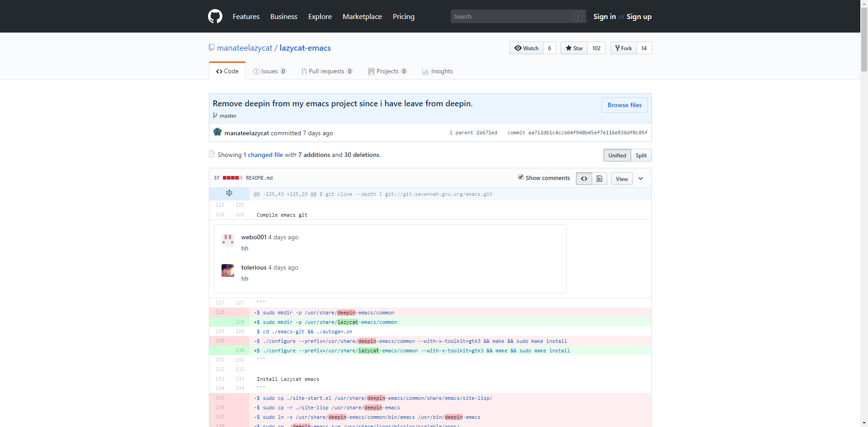868x427 pixels.
Task: Toggle the Show comments checkbox
Action: pyautogui.click(x=521, y=177)
